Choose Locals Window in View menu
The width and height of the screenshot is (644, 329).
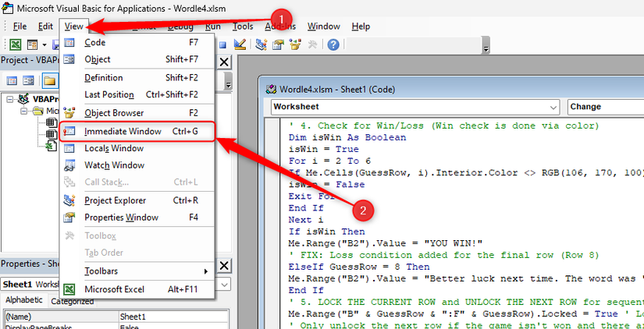[137, 148]
